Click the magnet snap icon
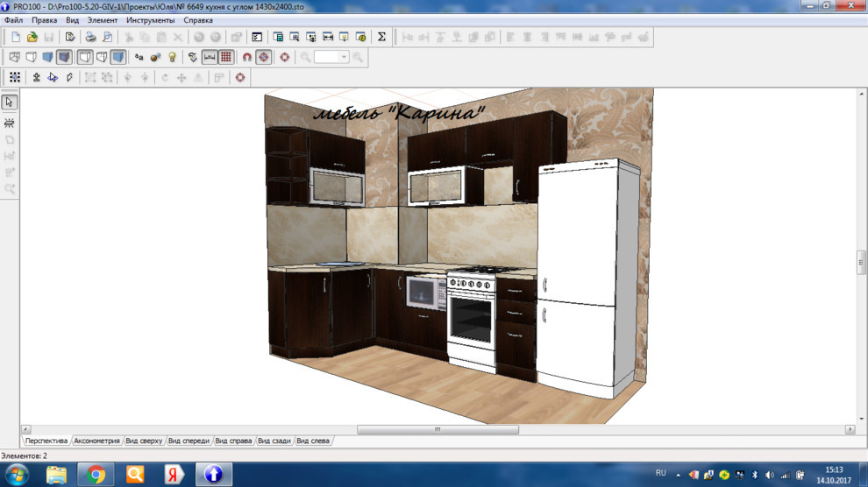The width and height of the screenshot is (868, 487). (246, 57)
